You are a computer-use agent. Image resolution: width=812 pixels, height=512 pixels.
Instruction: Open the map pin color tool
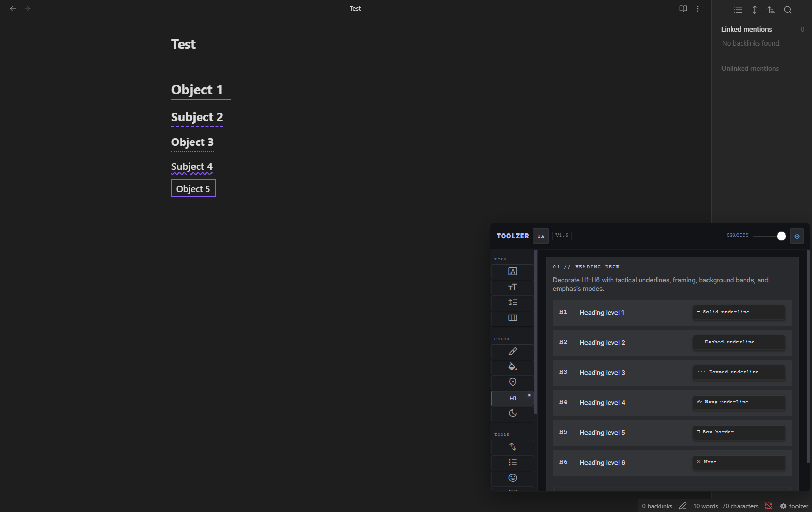[x=513, y=382]
